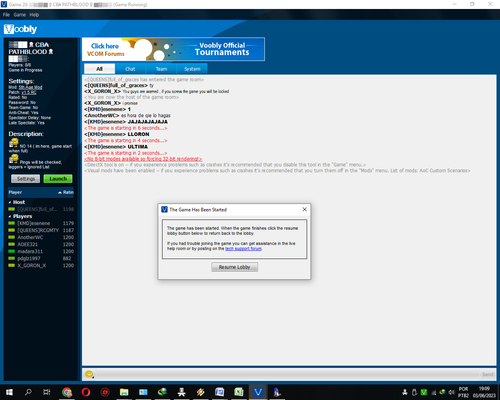
Task: Click the network icon in system tray
Action: 434,392
